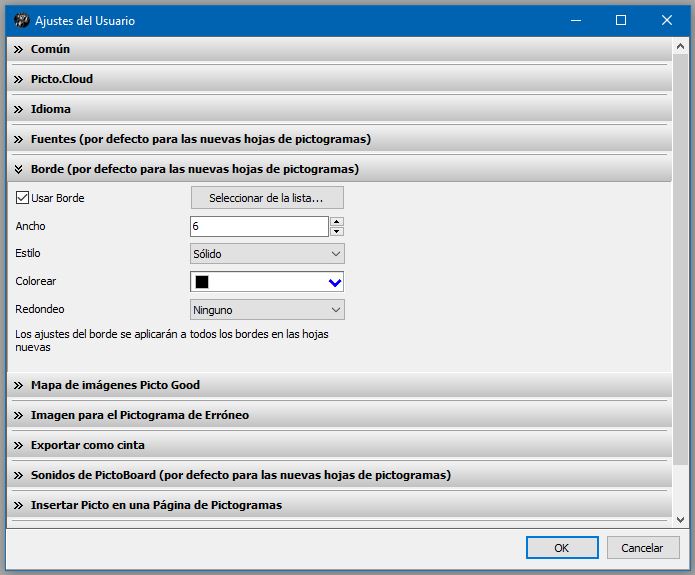Click the Picto.Cloud header text
The image size is (695, 575).
[62, 79]
